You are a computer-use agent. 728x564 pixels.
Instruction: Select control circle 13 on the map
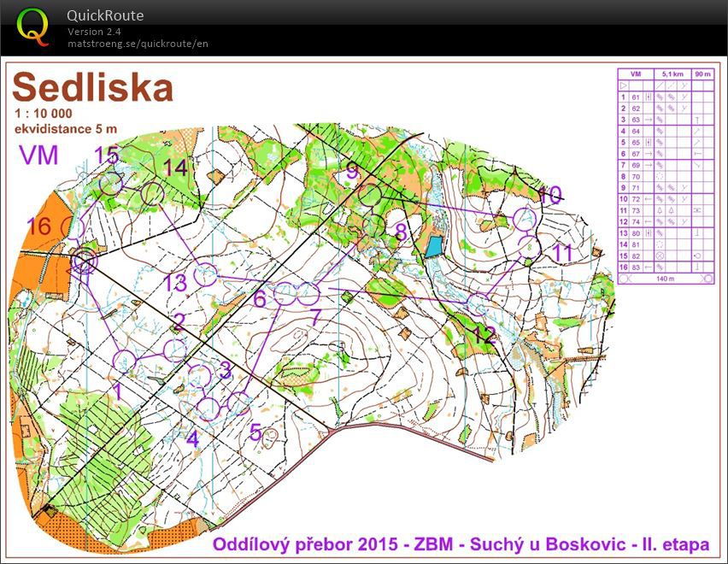[205, 275]
